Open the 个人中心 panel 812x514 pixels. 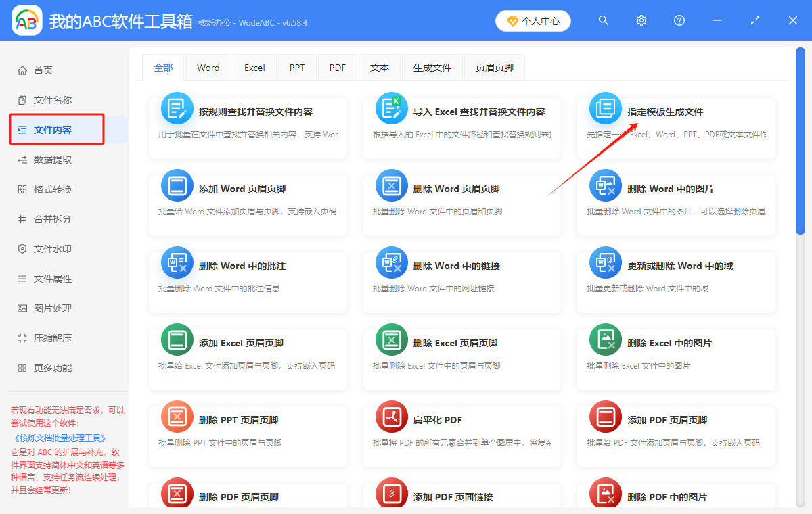pos(533,21)
